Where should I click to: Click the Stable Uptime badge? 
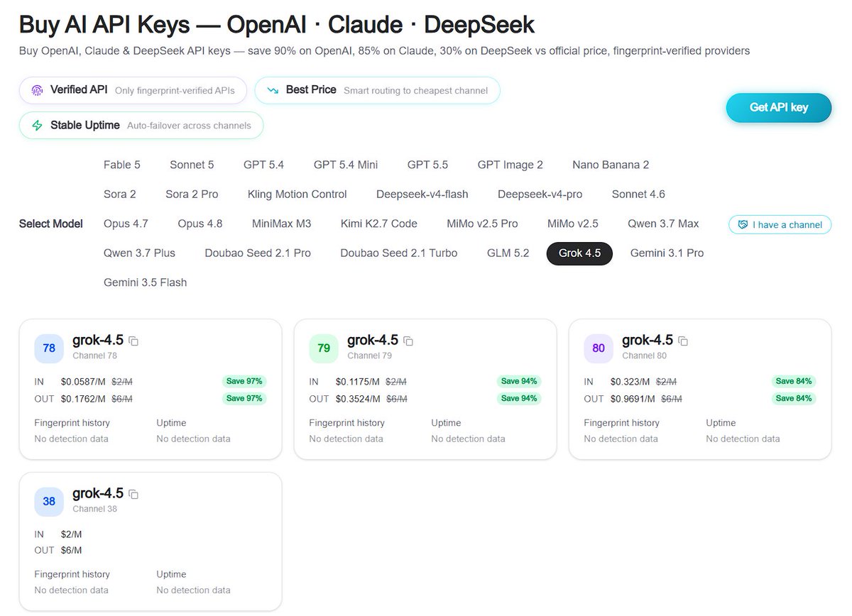pyautogui.click(x=141, y=126)
